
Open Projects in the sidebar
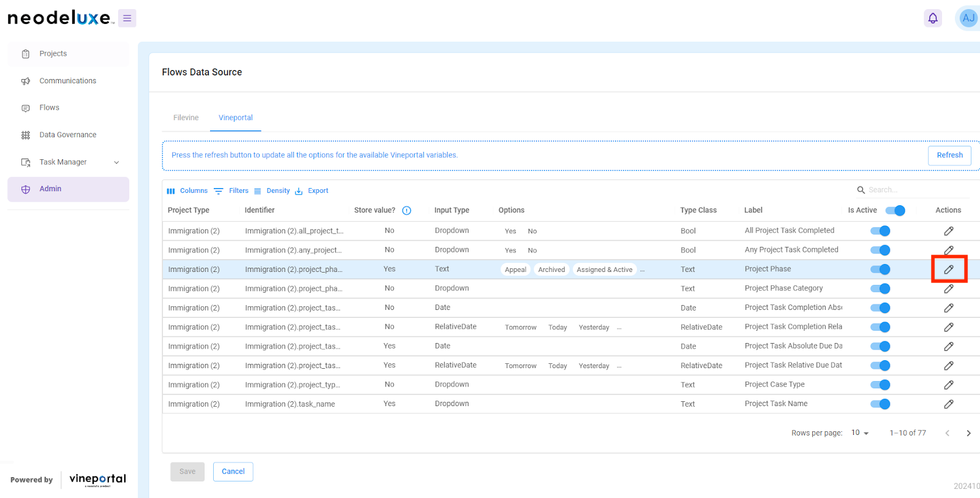click(x=68, y=54)
